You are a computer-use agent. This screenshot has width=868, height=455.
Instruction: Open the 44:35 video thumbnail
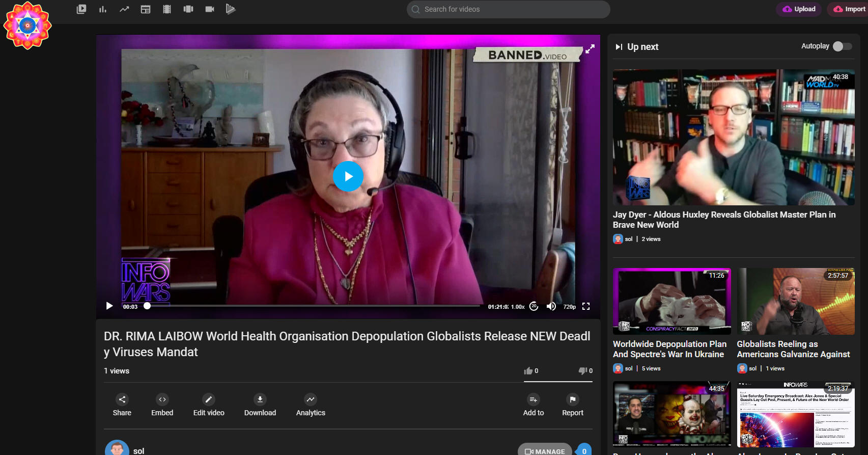click(x=672, y=414)
